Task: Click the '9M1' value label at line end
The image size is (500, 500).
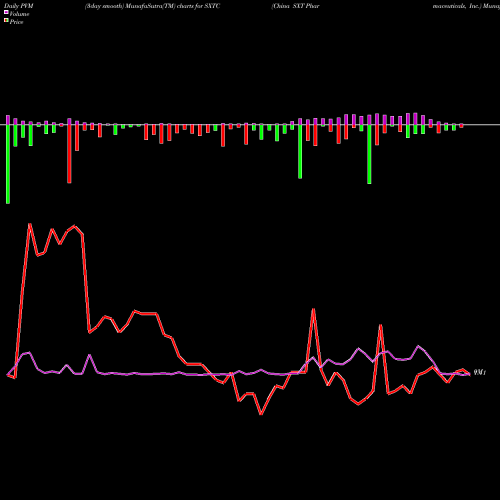Action: coord(480,372)
